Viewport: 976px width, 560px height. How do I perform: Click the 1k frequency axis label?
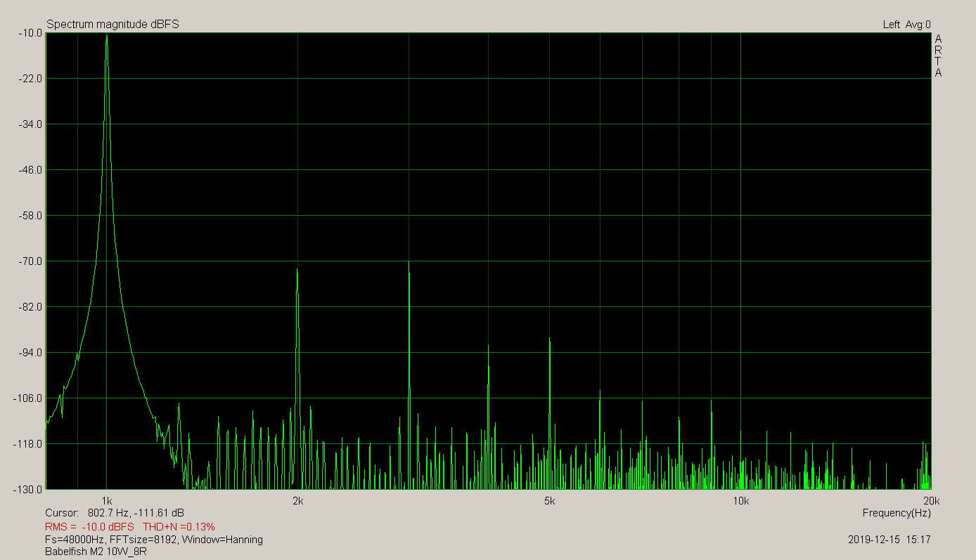(107, 500)
